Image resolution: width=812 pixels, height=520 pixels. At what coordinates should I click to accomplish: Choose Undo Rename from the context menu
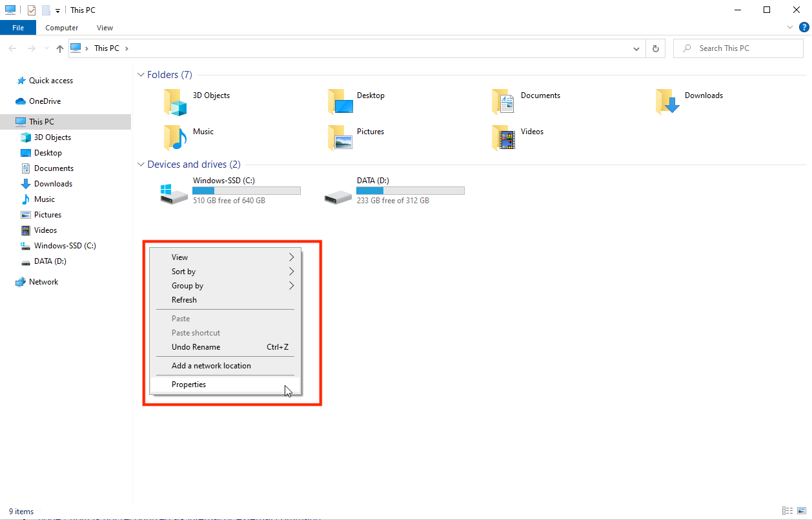[225, 347]
